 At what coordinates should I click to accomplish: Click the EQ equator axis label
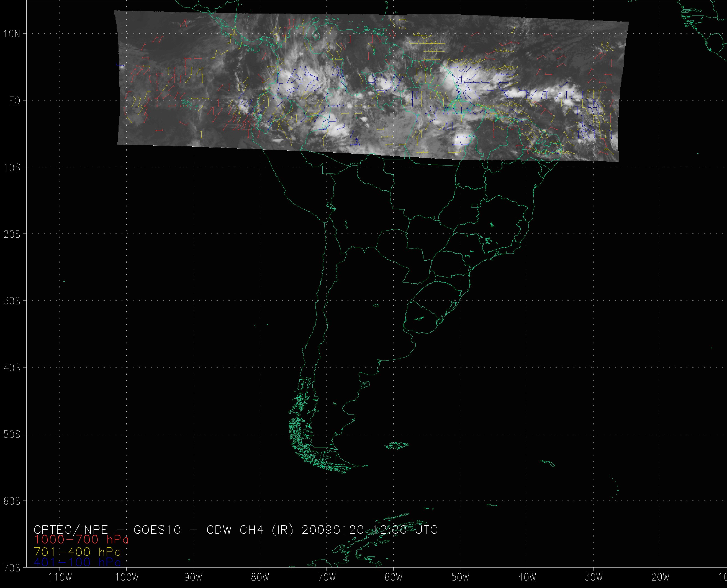coord(15,101)
